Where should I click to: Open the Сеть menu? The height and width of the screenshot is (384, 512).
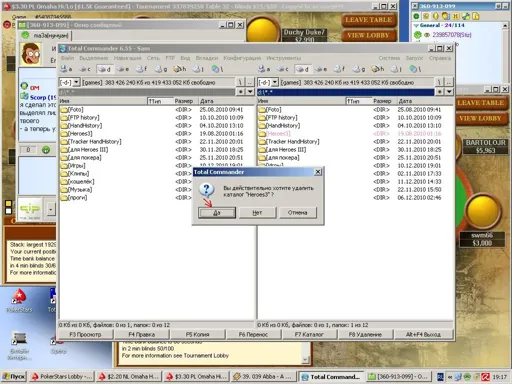pyautogui.click(x=153, y=58)
